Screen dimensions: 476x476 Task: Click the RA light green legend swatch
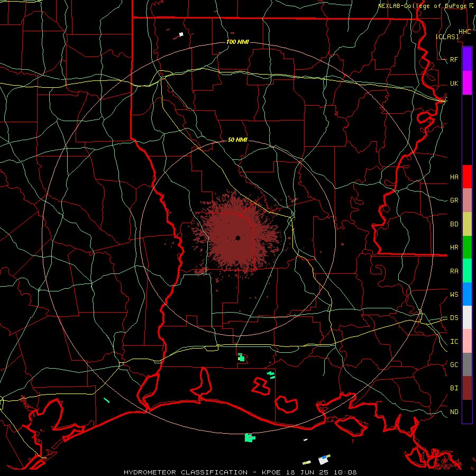pyautogui.click(x=467, y=271)
